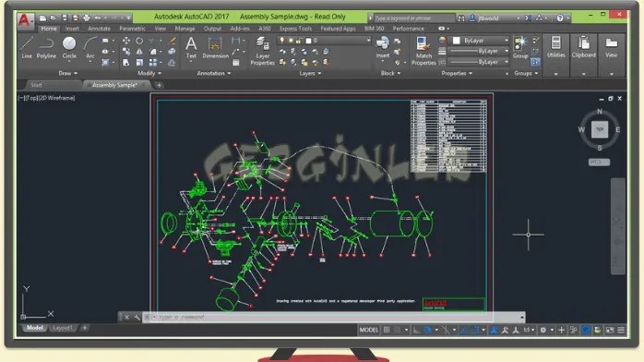Insert a Table from Annotation panel
Screen dimensions: 644x362
point(236,63)
